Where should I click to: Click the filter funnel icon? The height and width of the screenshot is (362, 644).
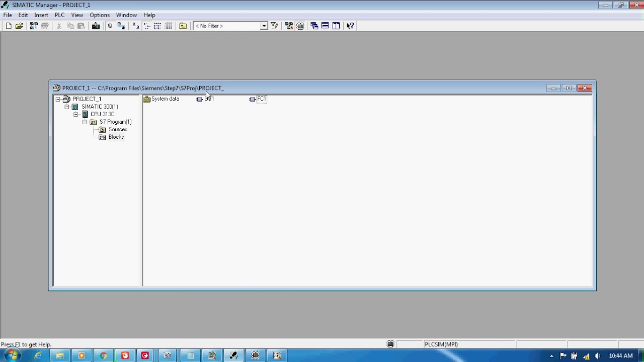(x=274, y=26)
